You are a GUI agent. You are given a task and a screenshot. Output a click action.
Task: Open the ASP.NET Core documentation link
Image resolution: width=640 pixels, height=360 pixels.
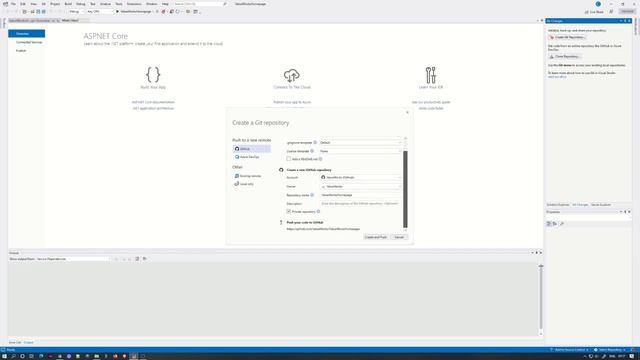pos(153,102)
